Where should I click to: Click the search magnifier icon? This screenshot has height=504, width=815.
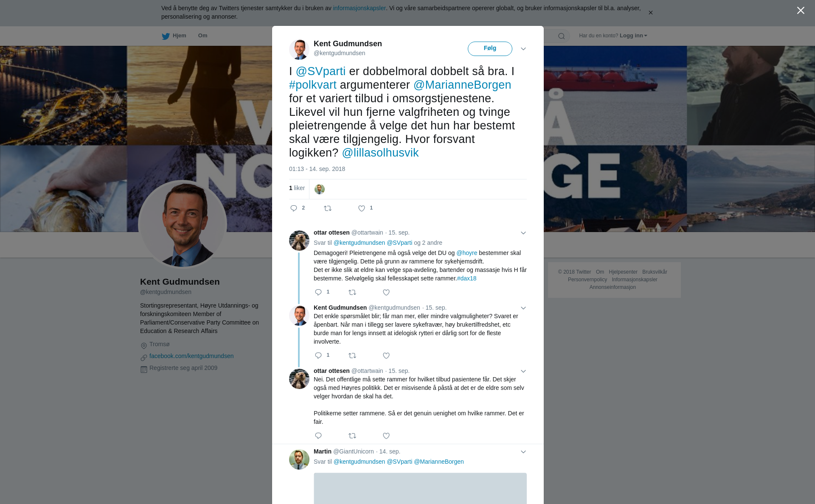click(x=561, y=36)
